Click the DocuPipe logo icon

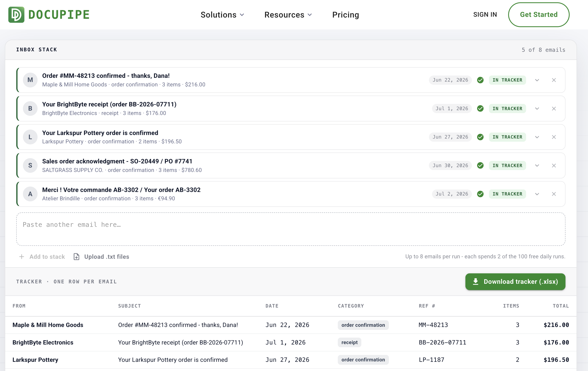point(16,15)
